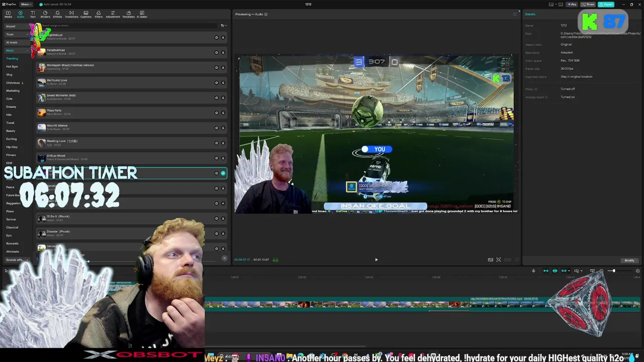Viewport: 644px width, 362px height.
Task: Select the Moonlit Silence song row
Action: (132, 128)
